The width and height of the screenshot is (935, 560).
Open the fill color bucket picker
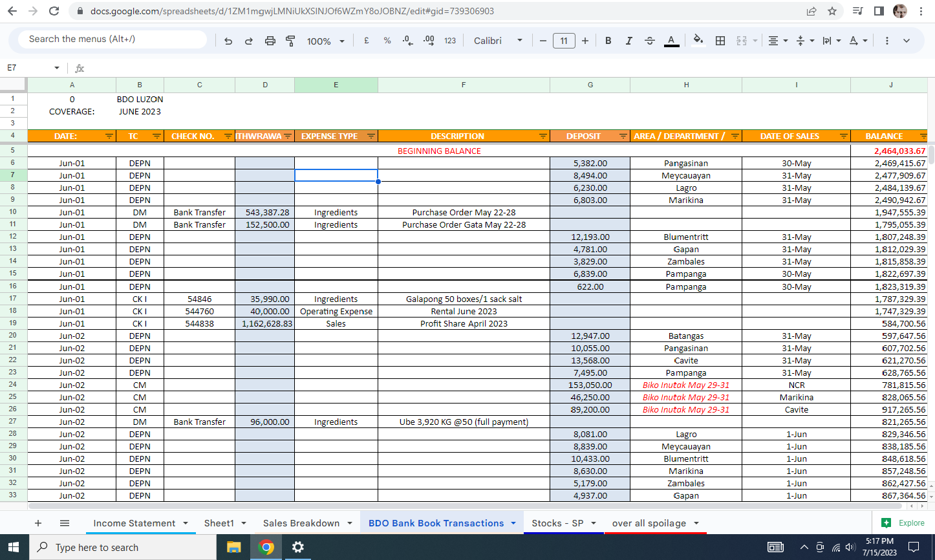698,41
